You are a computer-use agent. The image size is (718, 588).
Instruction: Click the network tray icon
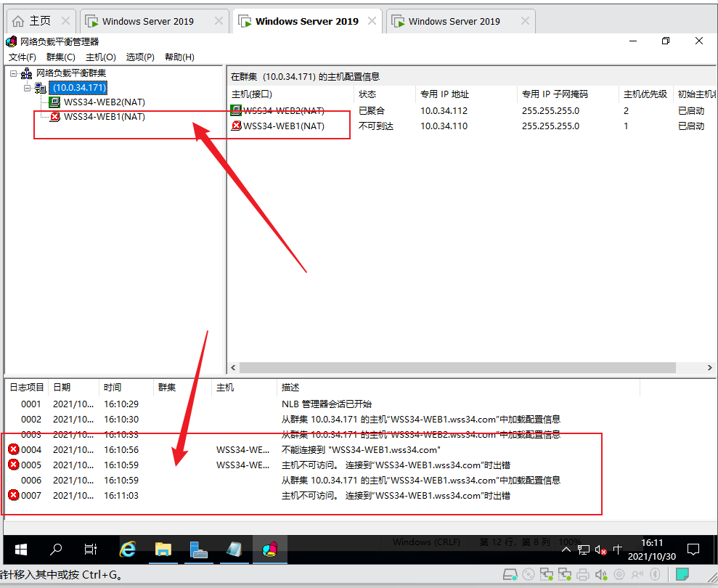click(584, 550)
